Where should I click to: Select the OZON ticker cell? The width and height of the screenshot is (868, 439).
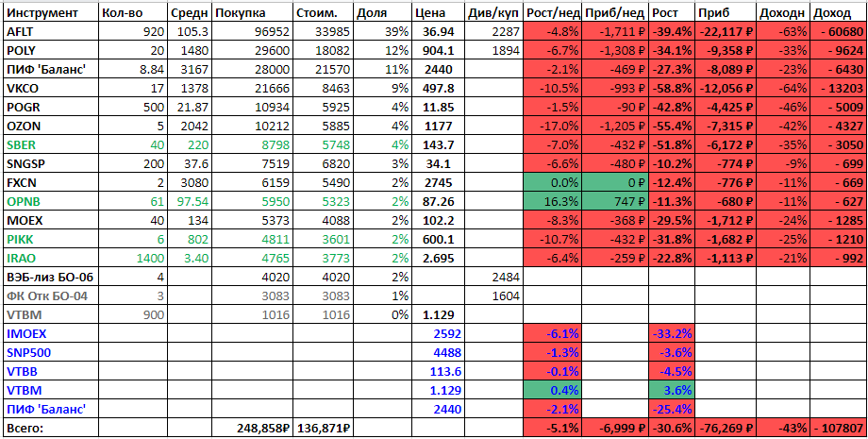50,127
